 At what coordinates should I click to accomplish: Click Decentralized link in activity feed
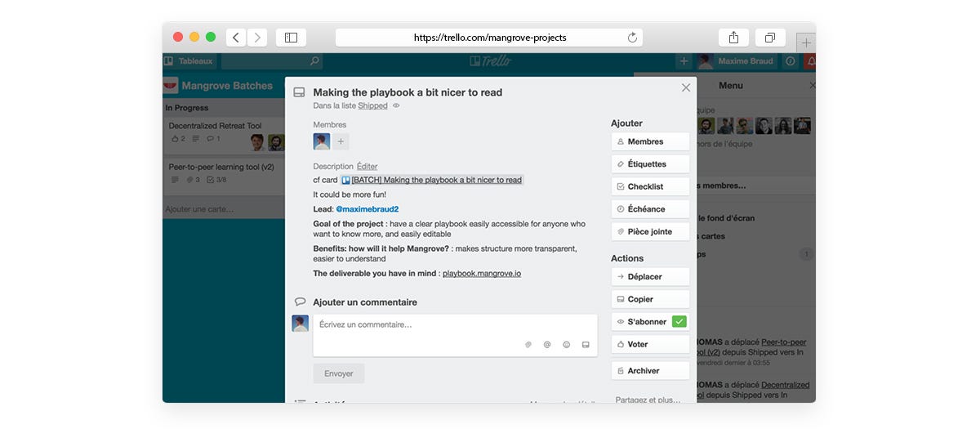(x=786, y=385)
